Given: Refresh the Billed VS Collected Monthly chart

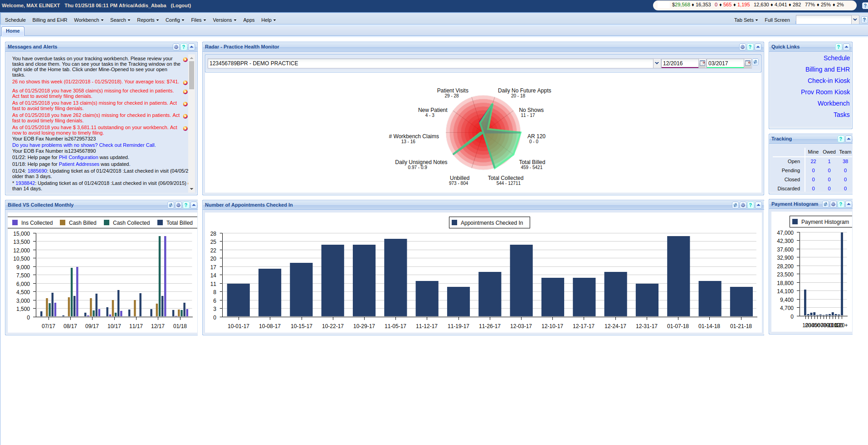Looking at the screenshot, I should click(x=171, y=205).
